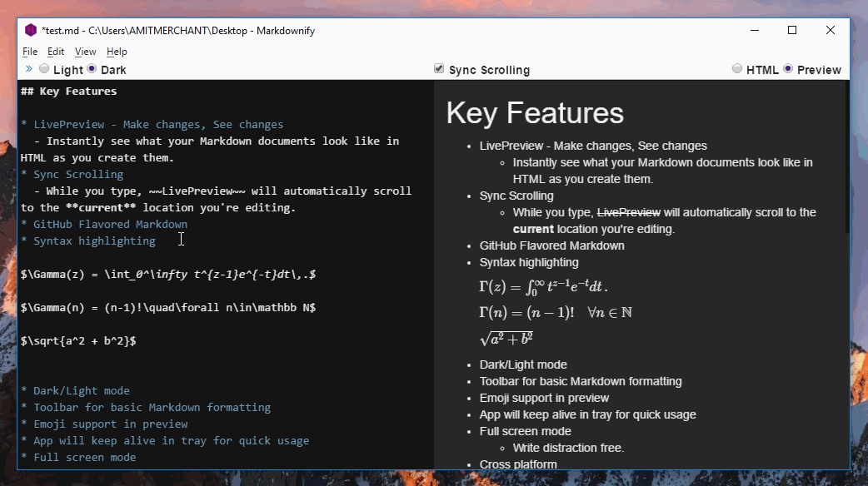Click 'Write distraction free.' in preview
The image size is (868, 486).
pyautogui.click(x=568, y=448)
